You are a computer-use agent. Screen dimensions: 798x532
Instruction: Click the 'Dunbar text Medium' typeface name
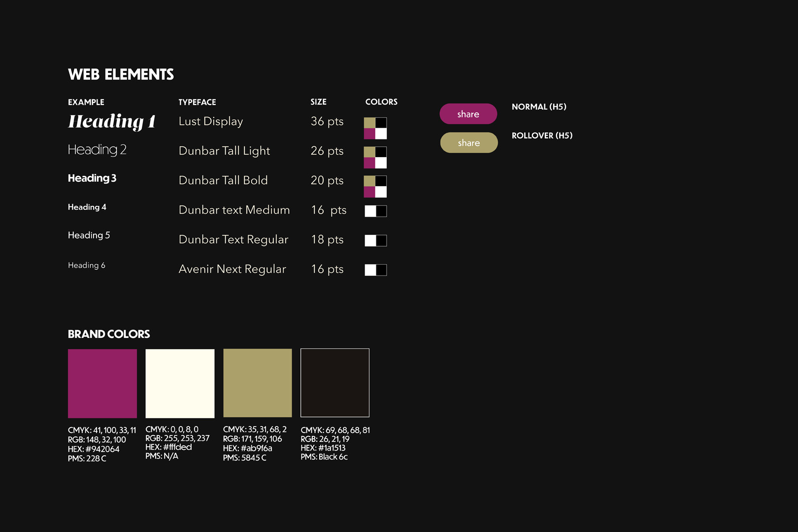[234, 210]
